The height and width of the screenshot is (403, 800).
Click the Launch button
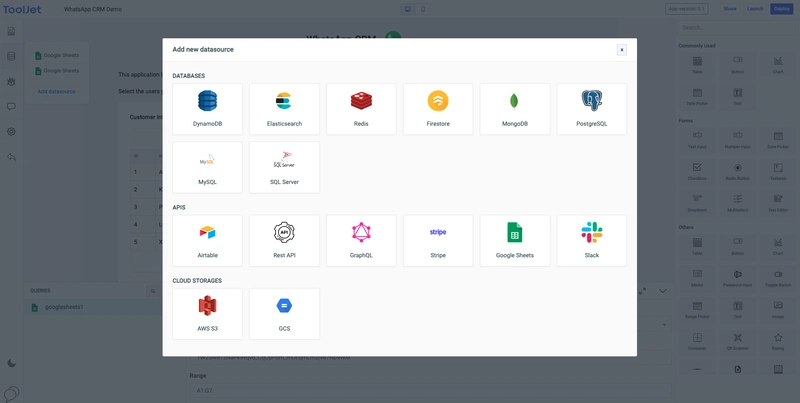pos(755,9)
